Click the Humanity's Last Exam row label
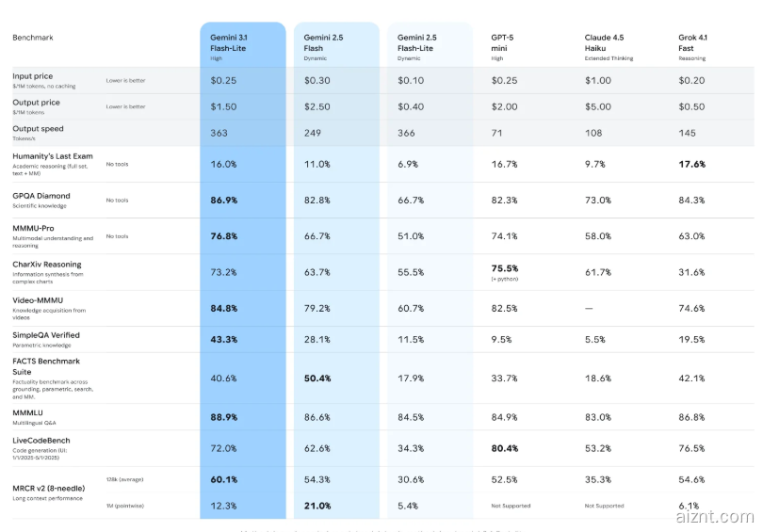 52,155
